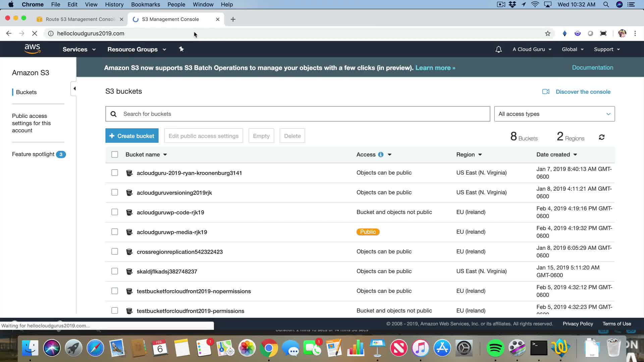The height and width of the screenshot is (362, 644).
Task: Refresh bucket list with the refresh icon
Action: tap(602, 137)
